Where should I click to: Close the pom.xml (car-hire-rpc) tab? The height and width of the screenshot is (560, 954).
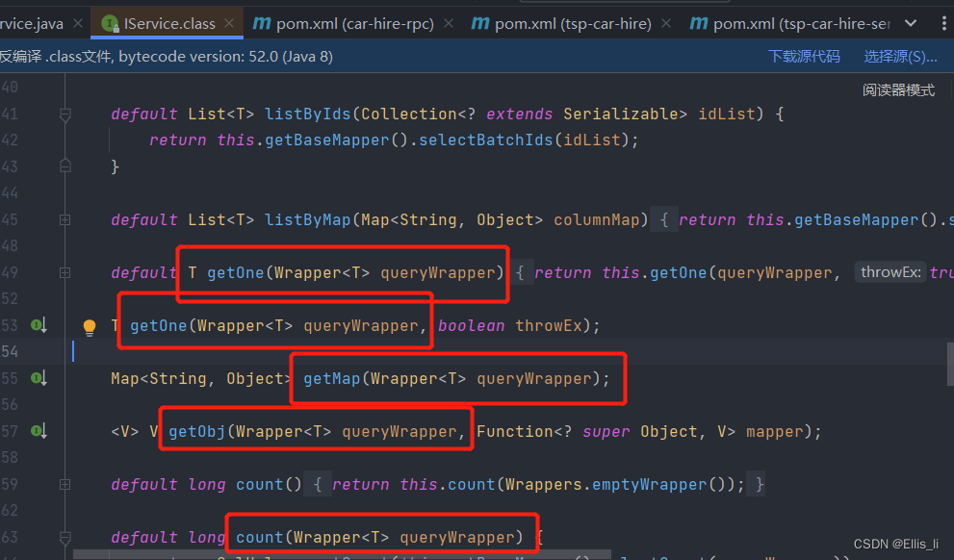point(449,23)
